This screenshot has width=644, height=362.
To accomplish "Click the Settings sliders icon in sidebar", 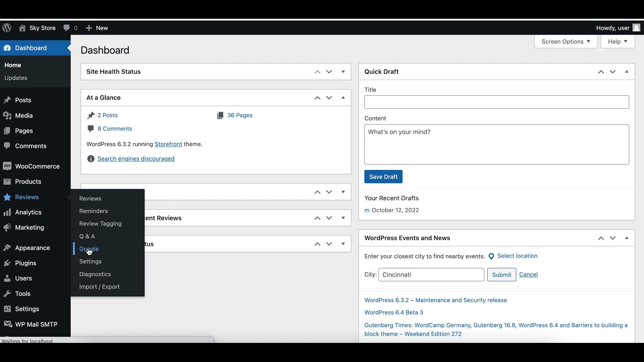I will click(x=7, y=309).
